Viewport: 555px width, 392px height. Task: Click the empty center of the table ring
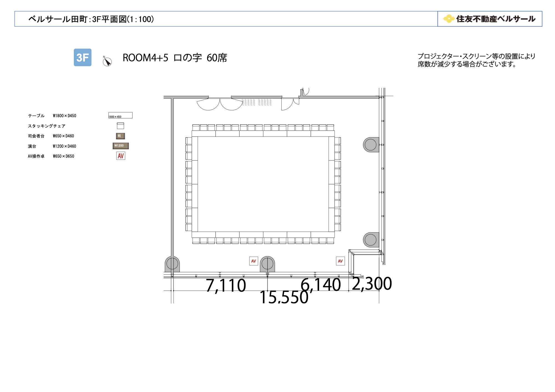(x=263, y=184)
